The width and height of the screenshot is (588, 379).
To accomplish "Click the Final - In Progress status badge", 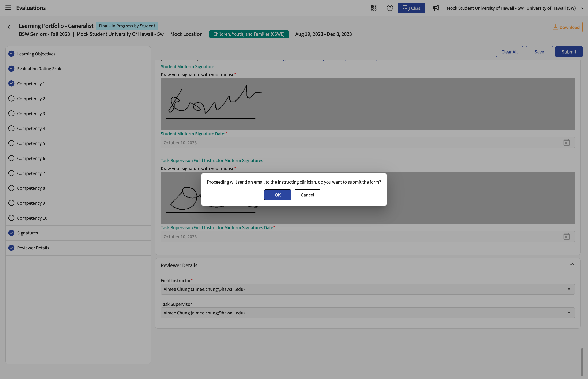I will coord(127,26).
